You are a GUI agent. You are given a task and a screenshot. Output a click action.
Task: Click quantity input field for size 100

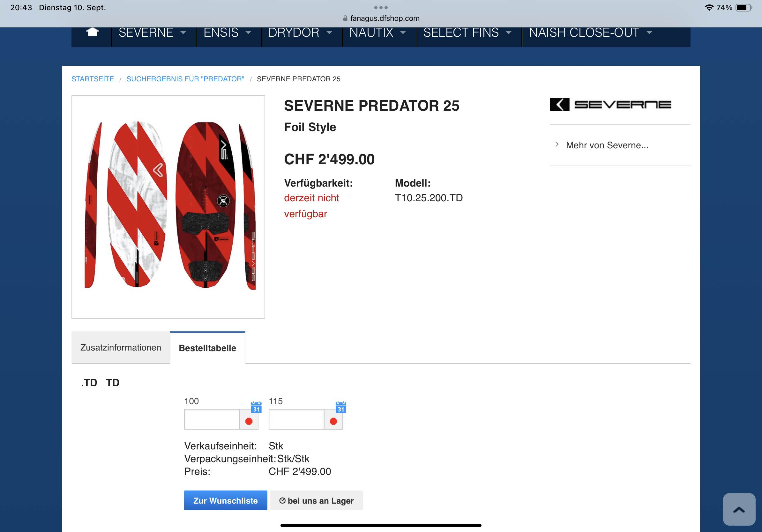click(212, 419)
